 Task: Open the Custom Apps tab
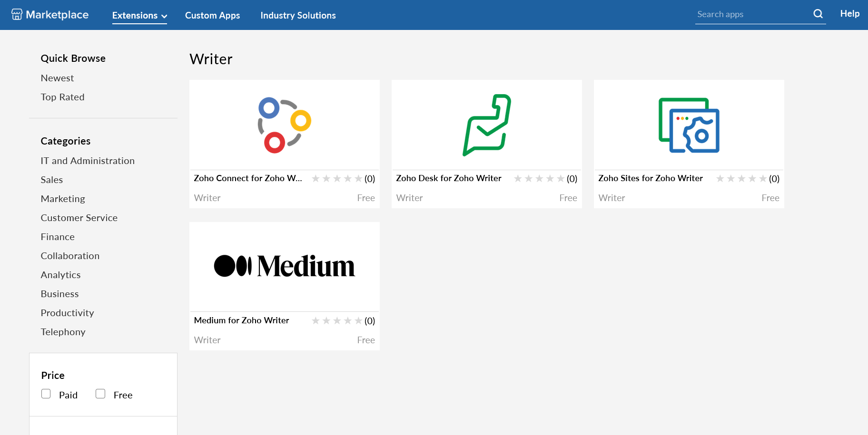[x=212, y=16]
